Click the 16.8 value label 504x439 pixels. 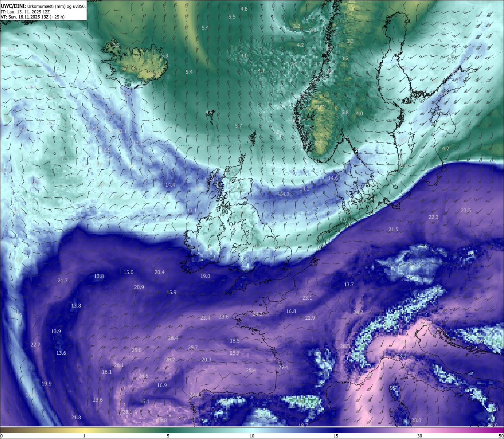pyautogui.click(x=291, y=311)
